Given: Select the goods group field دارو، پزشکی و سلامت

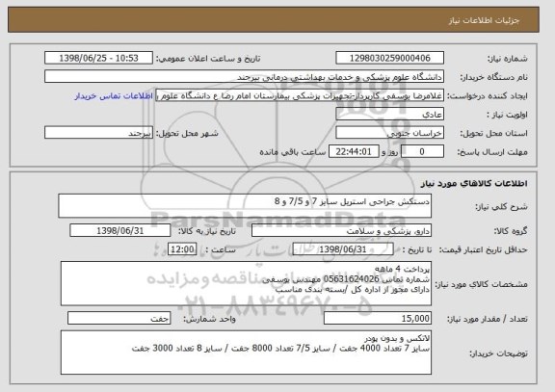Looking at the screenshot, I should [x=341, y=230].
